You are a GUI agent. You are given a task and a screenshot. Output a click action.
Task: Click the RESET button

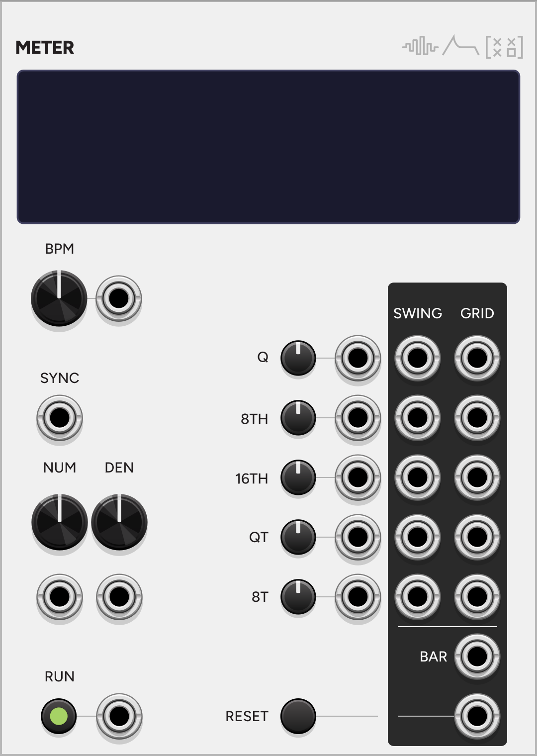pyautogui.click(x=298, y=716)
